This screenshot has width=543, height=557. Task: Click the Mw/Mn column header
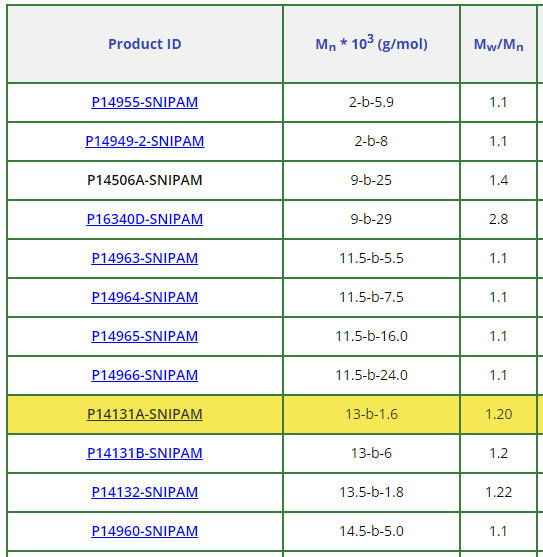pyautogui.click(x=498, y=44)
